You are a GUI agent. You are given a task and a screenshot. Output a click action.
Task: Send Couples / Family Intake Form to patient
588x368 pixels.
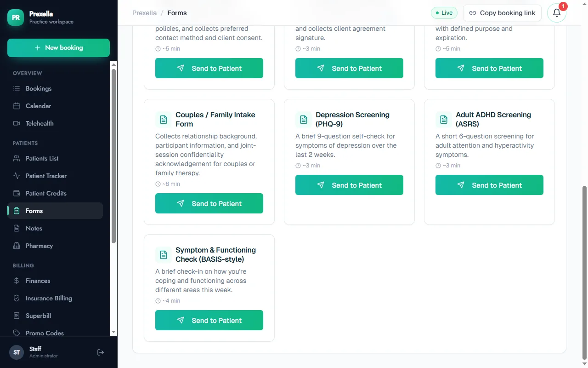[209, 203]
